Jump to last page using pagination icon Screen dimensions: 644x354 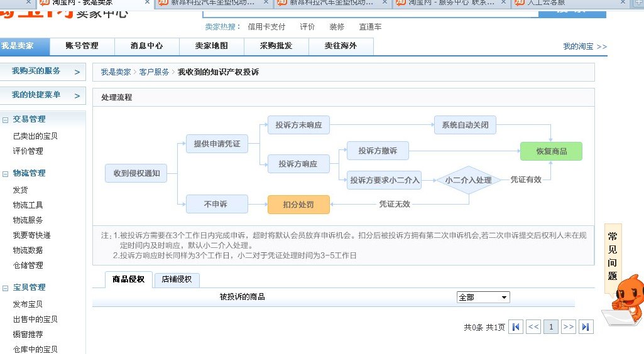coord(586,326)
